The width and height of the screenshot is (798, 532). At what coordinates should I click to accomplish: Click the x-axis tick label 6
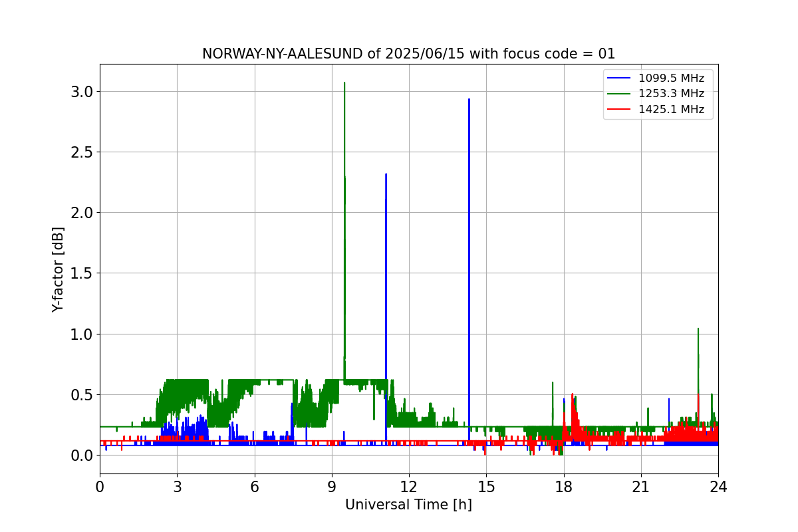(255, 486)
